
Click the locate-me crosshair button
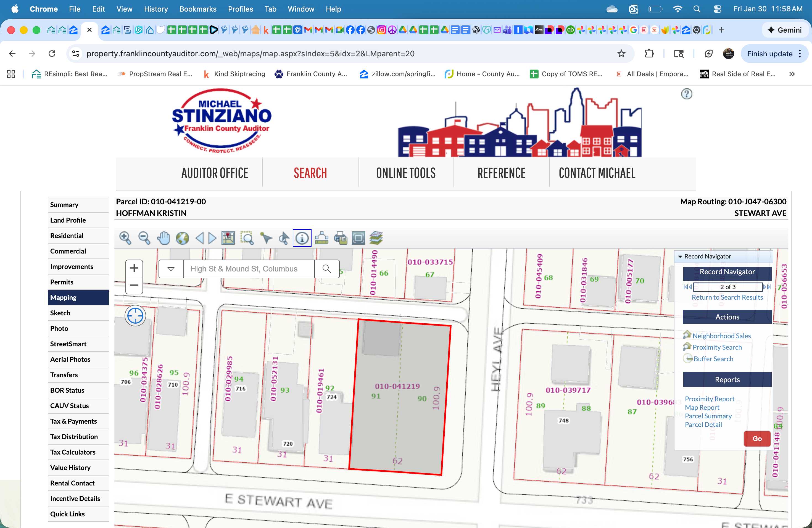pos(135,316)
